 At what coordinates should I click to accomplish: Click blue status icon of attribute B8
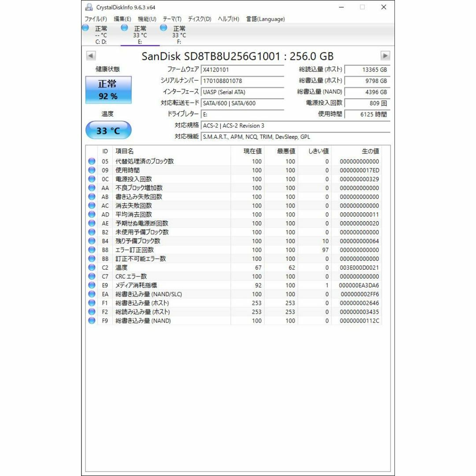coord(92,249)
